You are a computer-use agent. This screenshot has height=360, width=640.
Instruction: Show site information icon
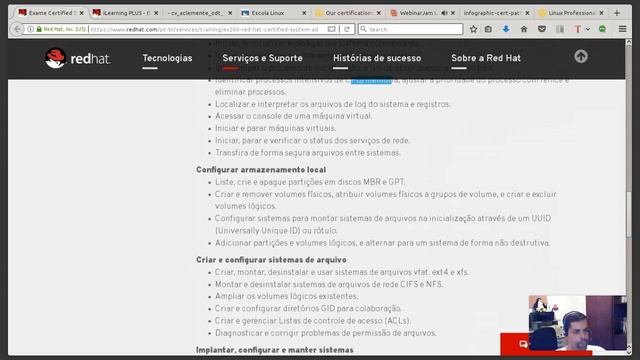click(30, 29)
